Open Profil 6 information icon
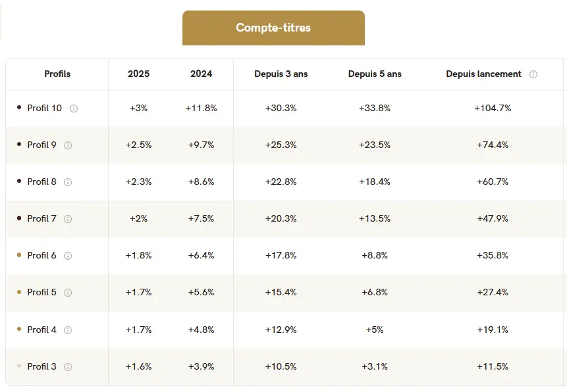Screen dimensions: 567x392 pyautogui.click(x=68, y=256)
